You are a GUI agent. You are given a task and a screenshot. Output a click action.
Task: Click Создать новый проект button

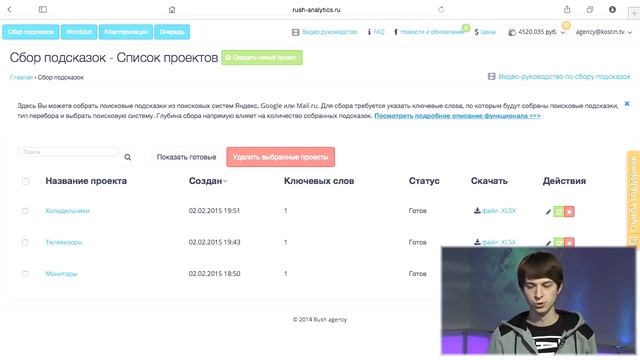pos(262,58)
